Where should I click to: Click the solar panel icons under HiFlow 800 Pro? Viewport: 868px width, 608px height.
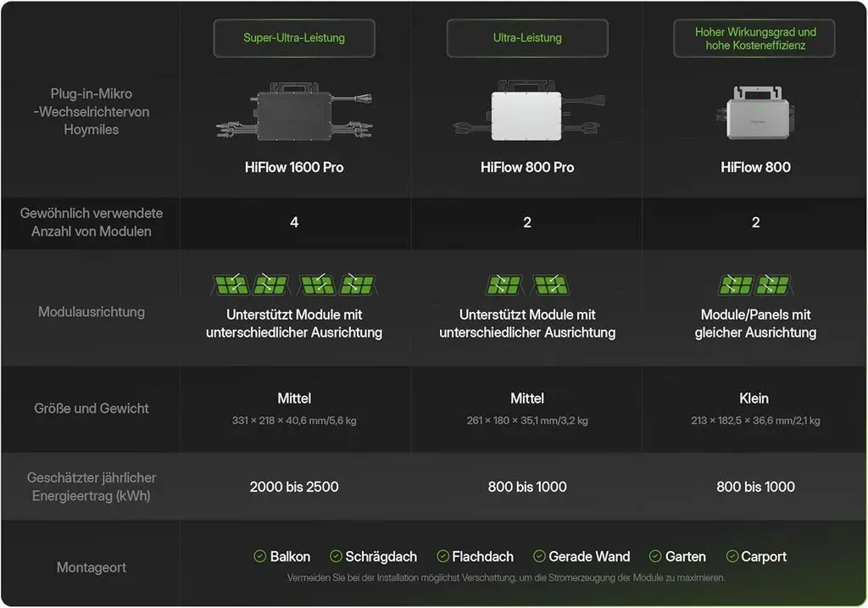coord(527,284)
